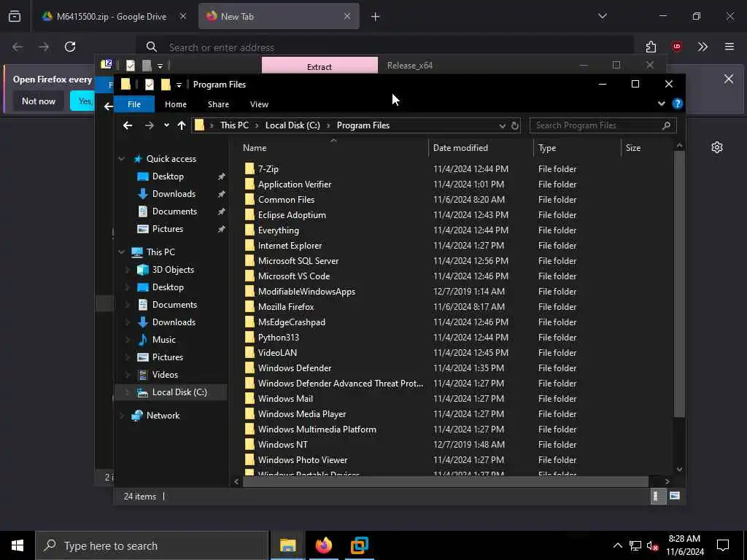This screenshot has width=747, height=560.
Task: Select 3D Objects in navigation pane
Action: pos(173,270)
